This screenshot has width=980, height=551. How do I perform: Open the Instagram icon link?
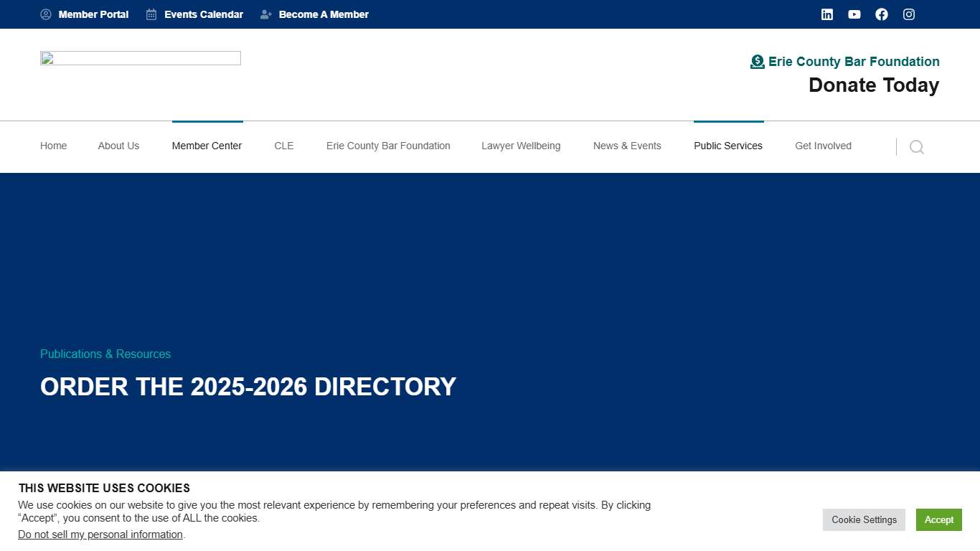pos(908,14)
